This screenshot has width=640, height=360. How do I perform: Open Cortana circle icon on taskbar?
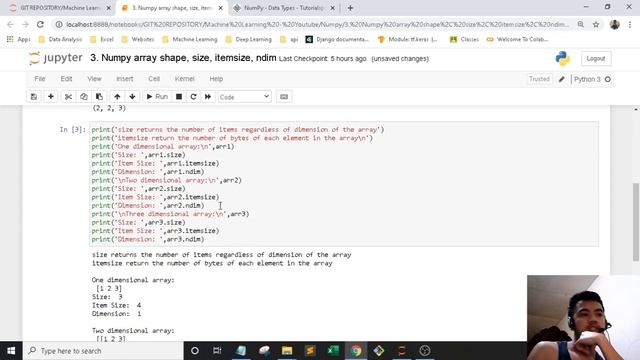click(195, 351)
